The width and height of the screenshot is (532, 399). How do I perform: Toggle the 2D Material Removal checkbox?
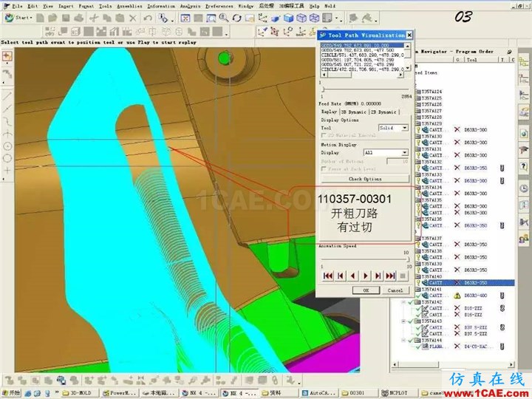coord(324,135)
